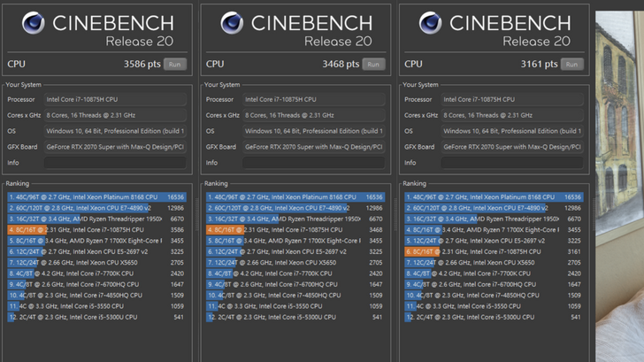Select the orange i7-10875H row scoring 3468
Screen dimensions: 644x362
(x=294, y=229)
